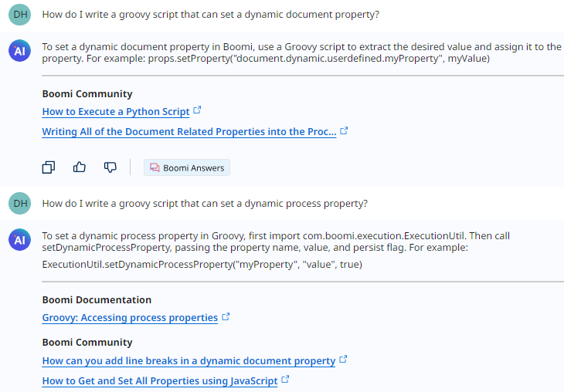Click external link icon after JavaScript link
564x392 pixels.
point(285,380)
